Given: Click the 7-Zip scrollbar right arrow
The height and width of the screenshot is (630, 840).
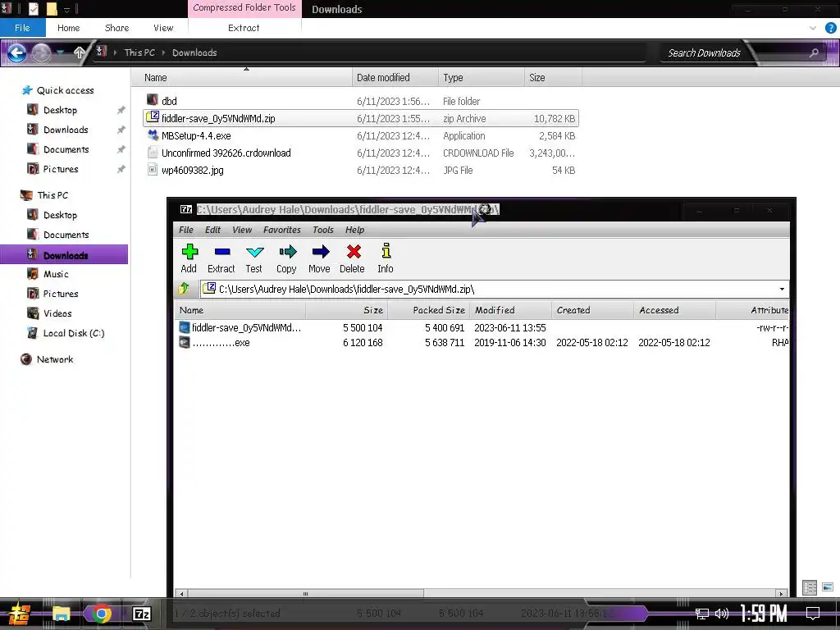Looking at the screenshot, I should (x=782, y=594).
